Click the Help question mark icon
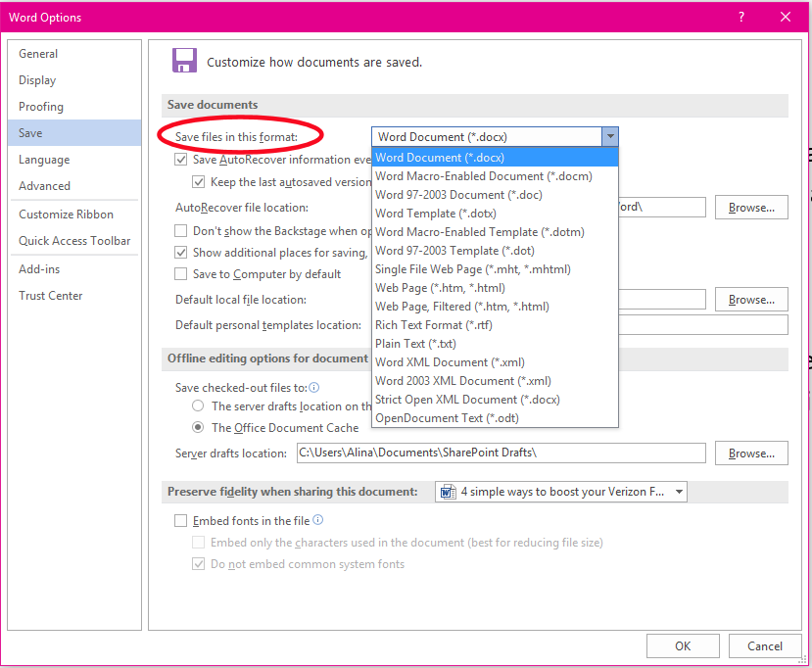Screen dimensions: 812x668 point(741,17)
